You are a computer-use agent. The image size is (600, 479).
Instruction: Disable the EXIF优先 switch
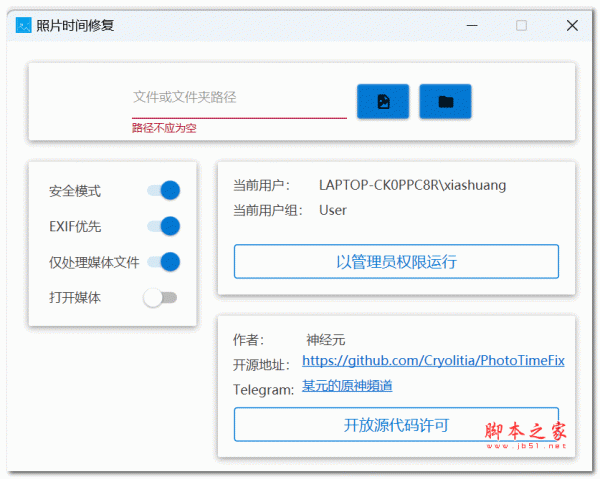164,226
